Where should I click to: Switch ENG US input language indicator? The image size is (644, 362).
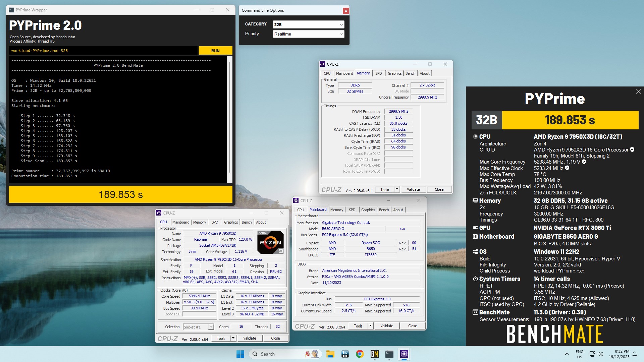[579, 354]
